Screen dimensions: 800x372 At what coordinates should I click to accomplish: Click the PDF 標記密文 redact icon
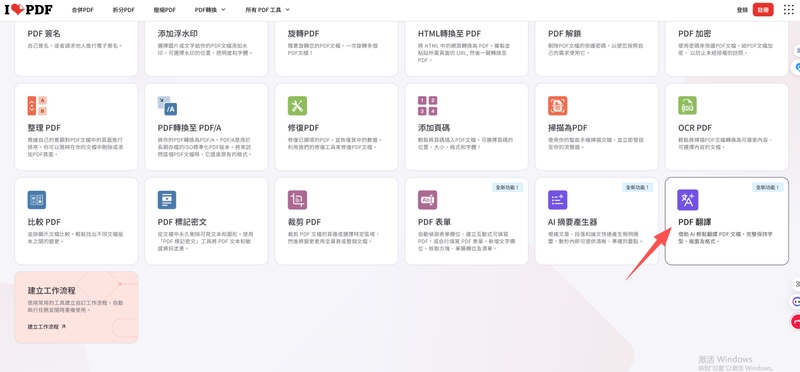(167, 200)
